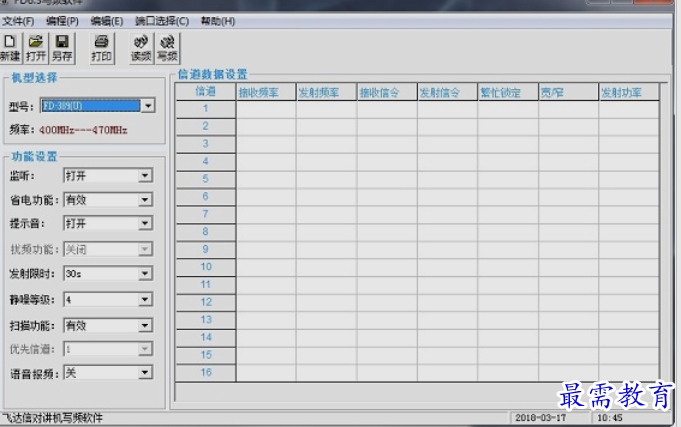Screen dimensions: 681x427
Task: Click the 打开 (Open) toolbar icon
Action: (36, 48)
